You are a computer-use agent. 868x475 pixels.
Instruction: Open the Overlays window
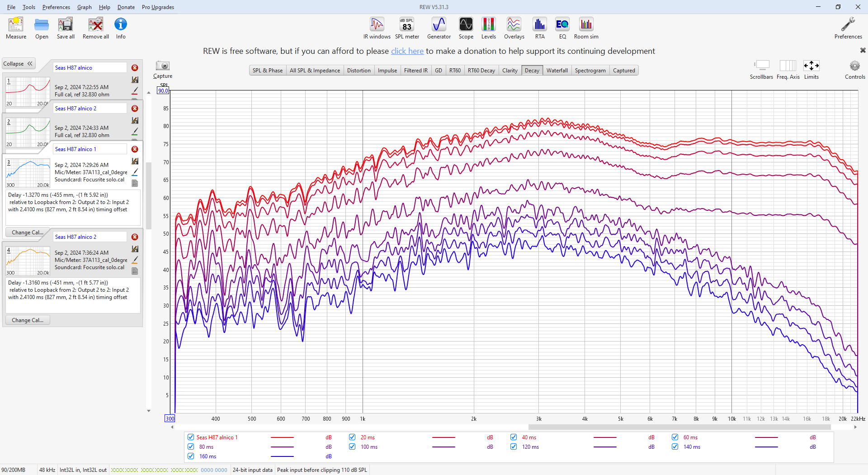click(x=514, y=28)
